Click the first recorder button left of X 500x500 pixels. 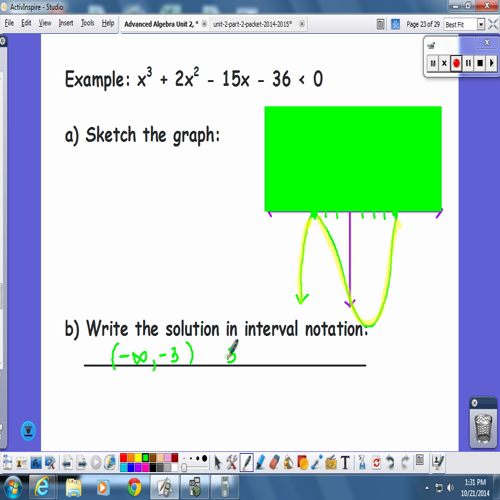433,63
